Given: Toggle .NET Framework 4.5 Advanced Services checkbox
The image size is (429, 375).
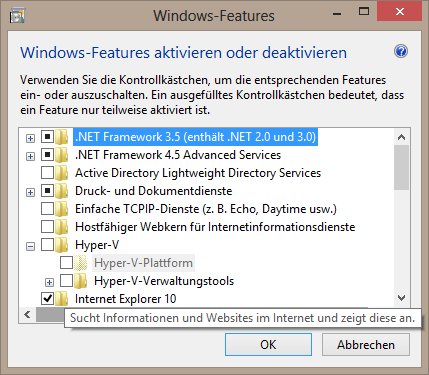Looking at the screenshot, I should (47, 155).
